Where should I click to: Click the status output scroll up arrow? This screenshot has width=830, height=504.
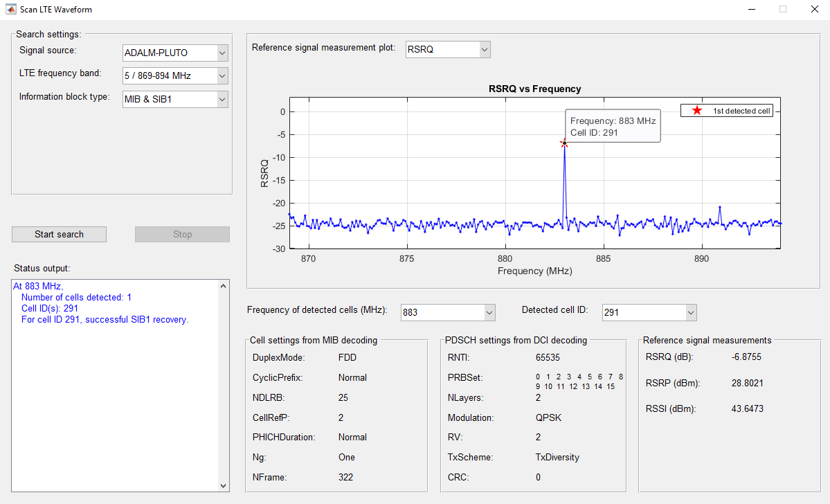coord(224,286)
